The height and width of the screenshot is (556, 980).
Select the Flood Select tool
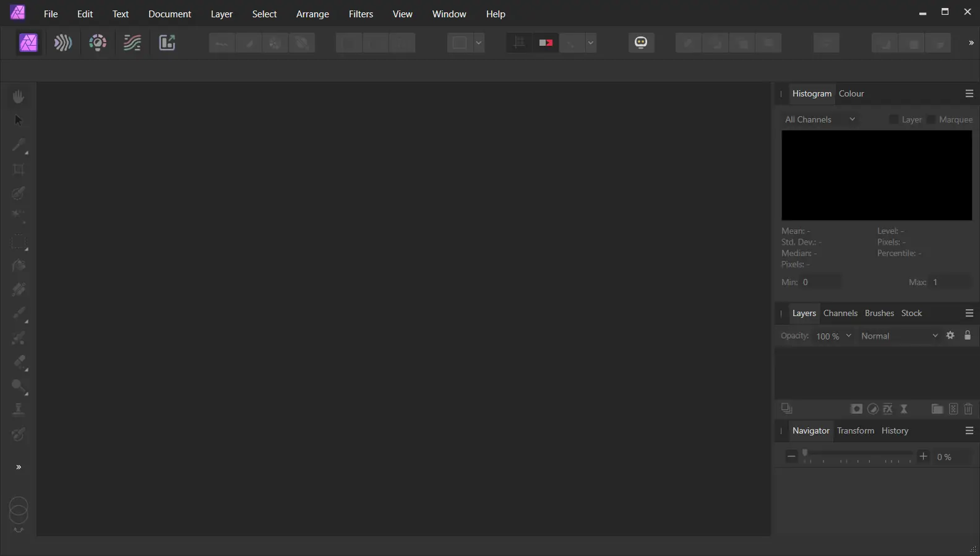coord(19,216)
